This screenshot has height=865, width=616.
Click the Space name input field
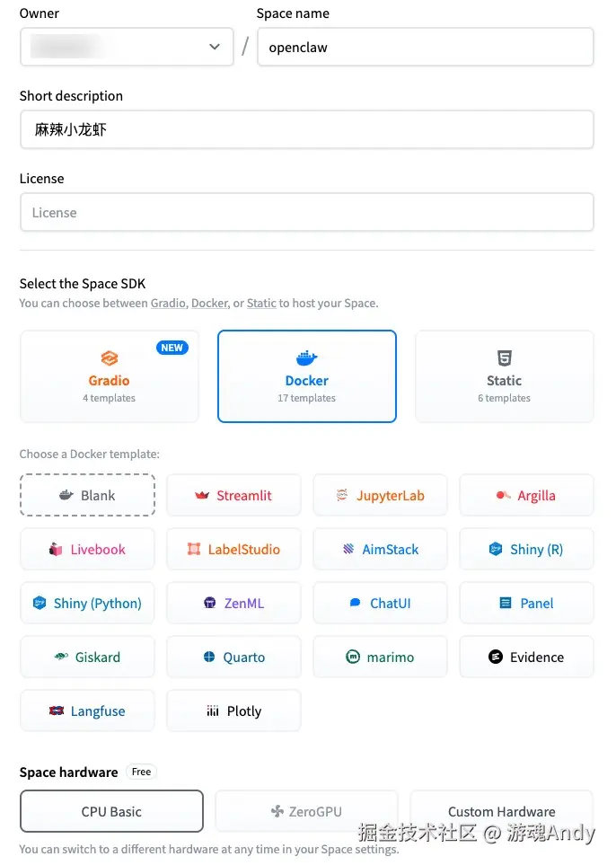tap(425, 47)
